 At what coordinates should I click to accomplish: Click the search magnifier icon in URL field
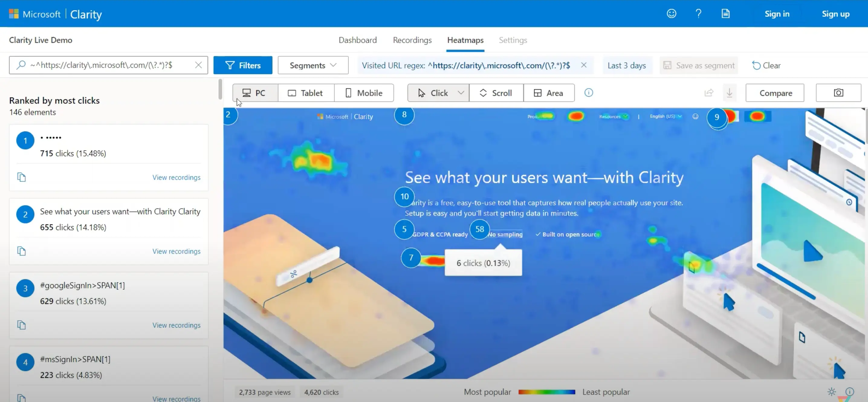[x=21, y=65]
